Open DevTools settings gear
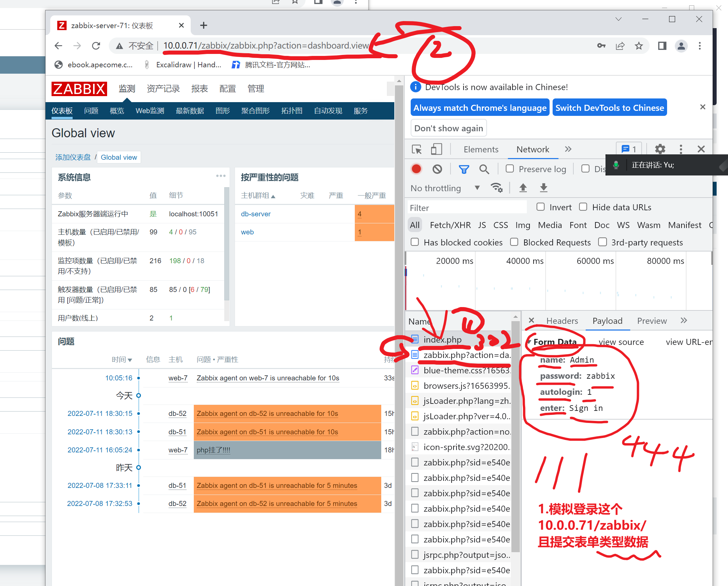The image size is (728, 586). pos(660,149)
